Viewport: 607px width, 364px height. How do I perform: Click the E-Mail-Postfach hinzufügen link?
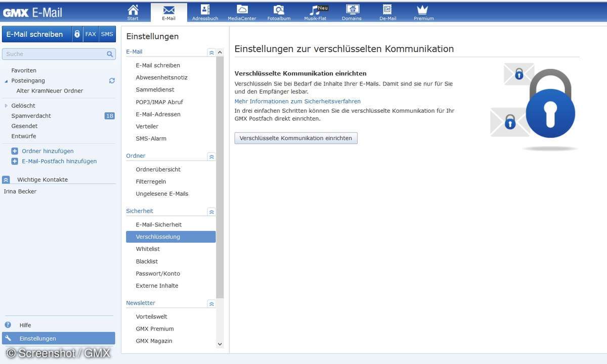pos(59,161)
